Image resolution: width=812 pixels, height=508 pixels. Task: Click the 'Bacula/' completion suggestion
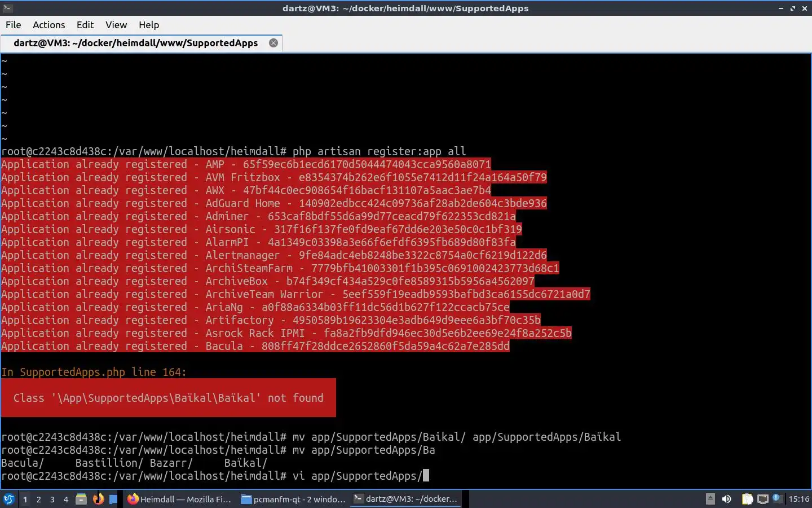[23, 463]
